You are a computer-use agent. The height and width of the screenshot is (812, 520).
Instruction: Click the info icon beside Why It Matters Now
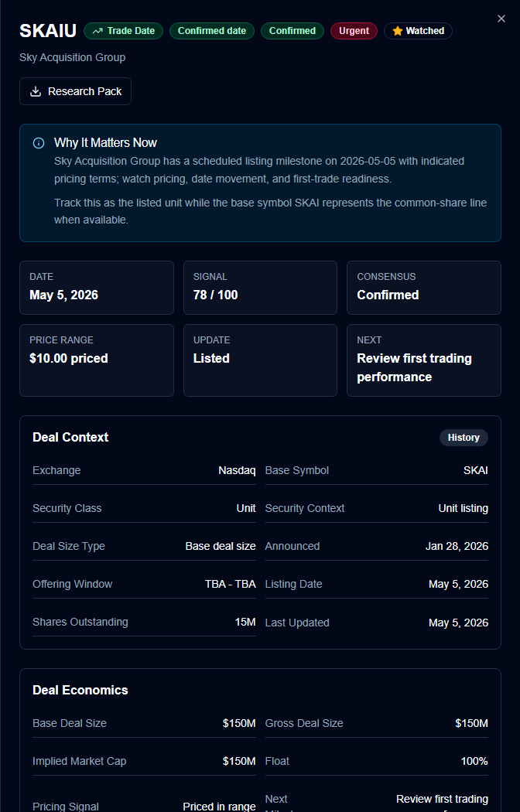pos(39,143)
